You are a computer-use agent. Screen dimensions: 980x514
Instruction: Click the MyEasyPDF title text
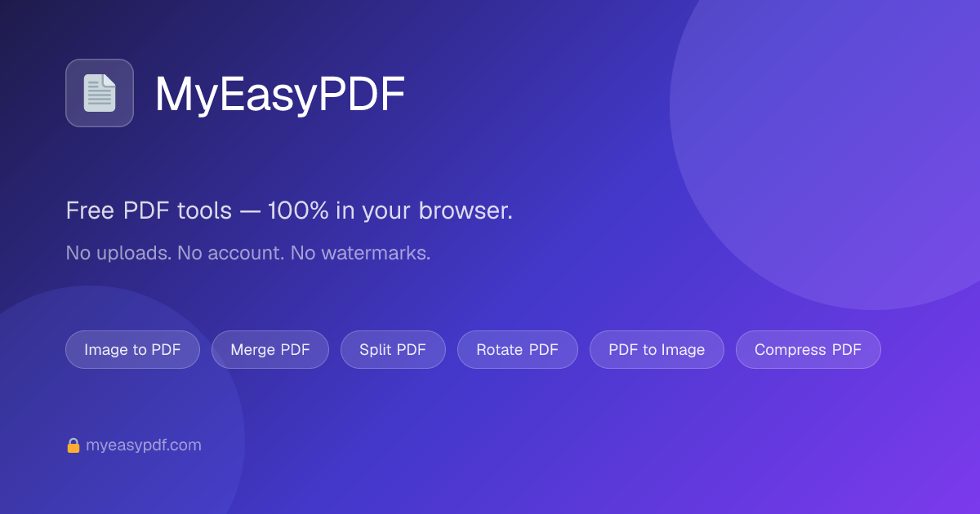pos(280,95)
